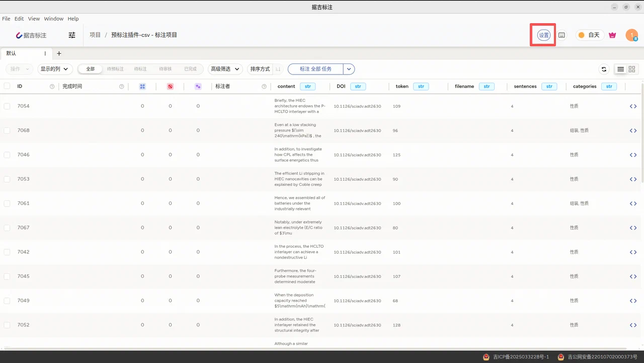644x363 pixels.
Task: Go to the 项目 breadcrumb link
Action: [x=95, y=35]
